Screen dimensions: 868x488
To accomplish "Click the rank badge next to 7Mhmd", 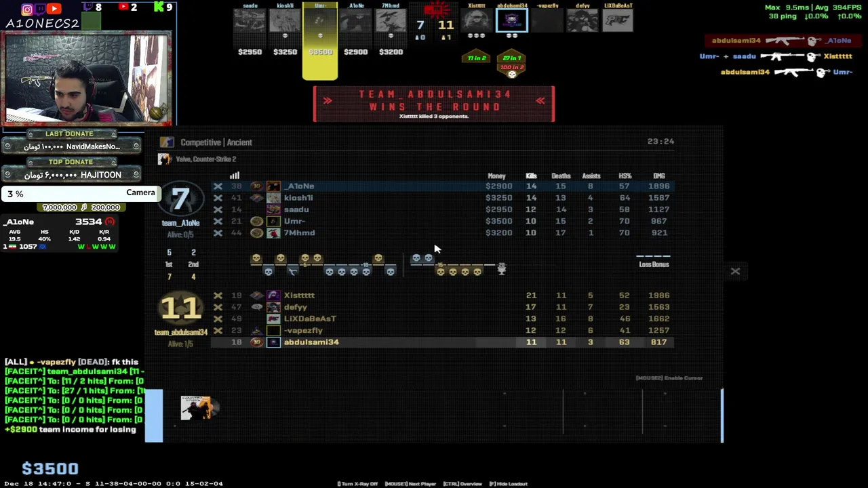I will pyautogui.click(x=256, y=233).
